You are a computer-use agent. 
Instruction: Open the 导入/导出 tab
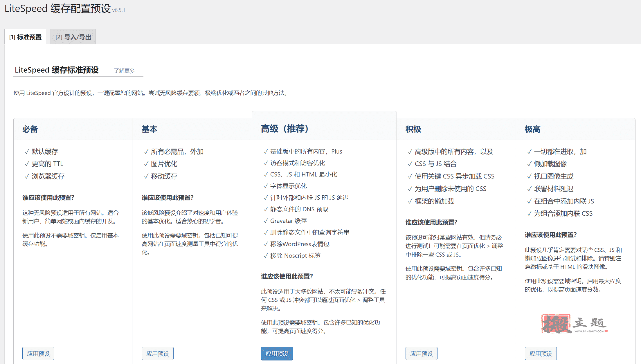coord(73,37)
